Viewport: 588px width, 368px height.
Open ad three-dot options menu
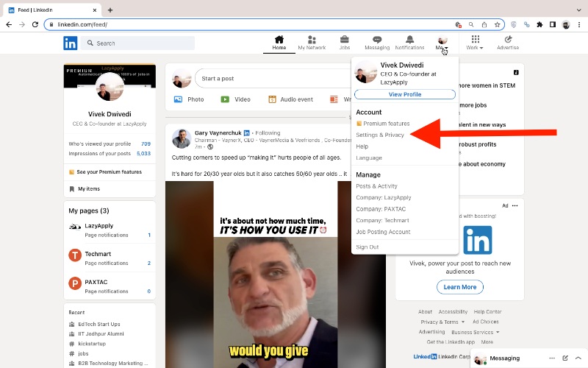click(515, 205)
